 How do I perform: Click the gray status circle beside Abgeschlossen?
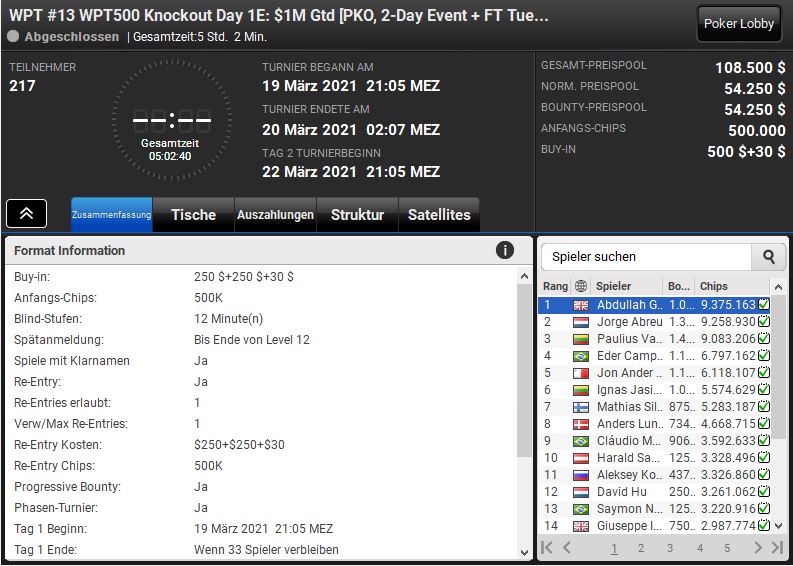coord(14,36)
